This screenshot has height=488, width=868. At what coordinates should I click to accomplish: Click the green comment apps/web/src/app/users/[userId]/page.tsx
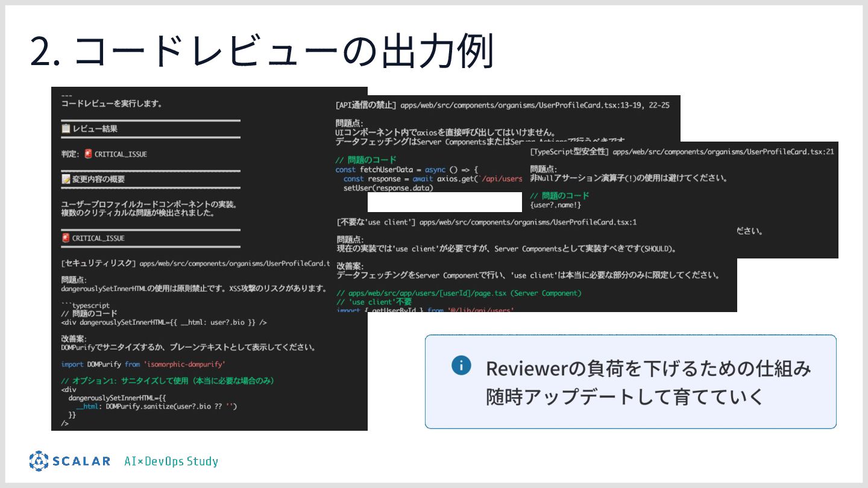coord(459,293)
